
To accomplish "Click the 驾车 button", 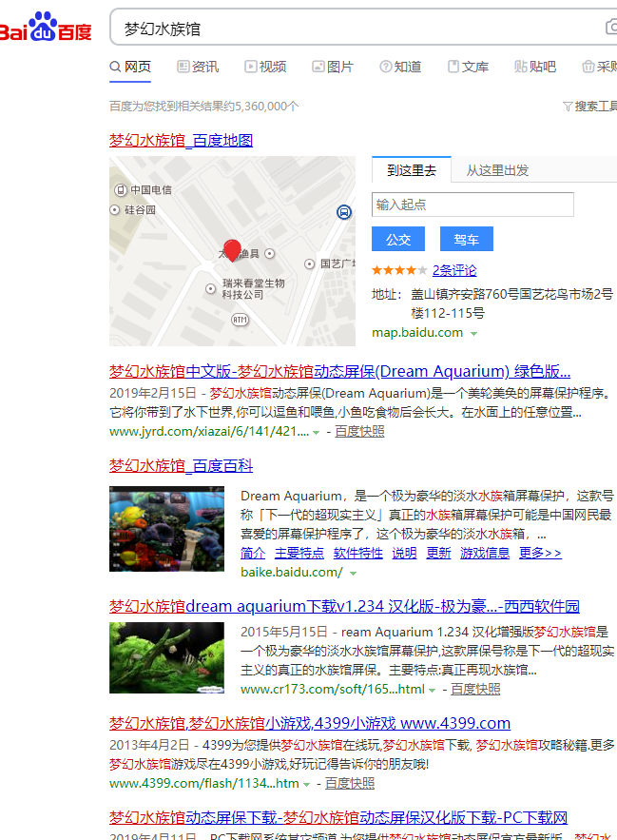I will click(467, 239).
